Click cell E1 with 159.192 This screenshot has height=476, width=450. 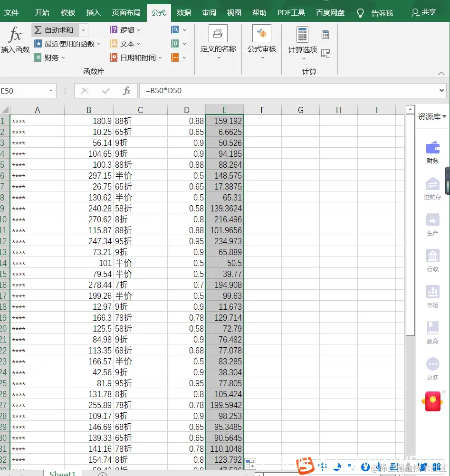(x=224, y=121)
